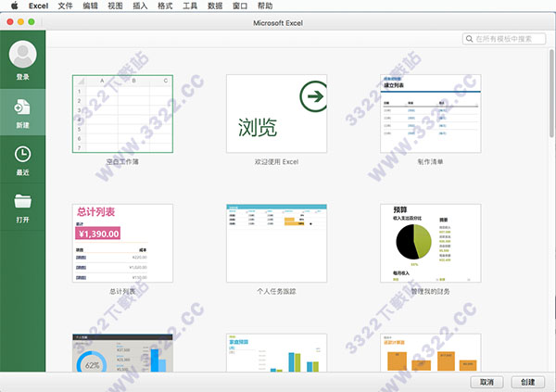Open the 帮助 menu
The image size is (556, 392).
tap(265, 6)
